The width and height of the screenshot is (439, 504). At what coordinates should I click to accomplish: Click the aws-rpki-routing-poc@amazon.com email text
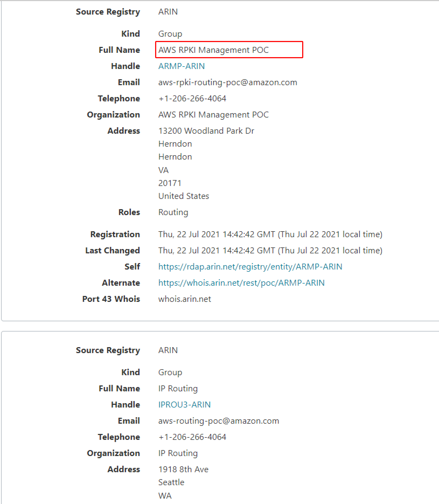click(x=228, y=82)
